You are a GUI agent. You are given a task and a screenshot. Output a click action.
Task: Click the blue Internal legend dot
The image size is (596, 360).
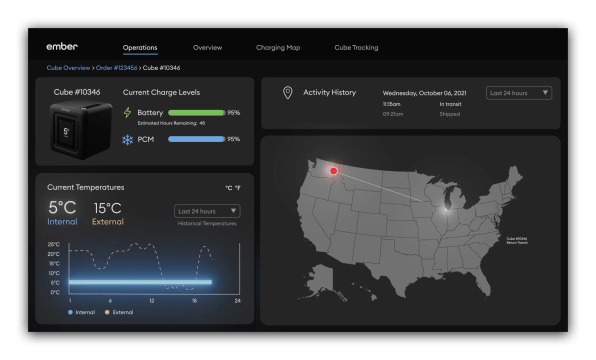[70, 312]
